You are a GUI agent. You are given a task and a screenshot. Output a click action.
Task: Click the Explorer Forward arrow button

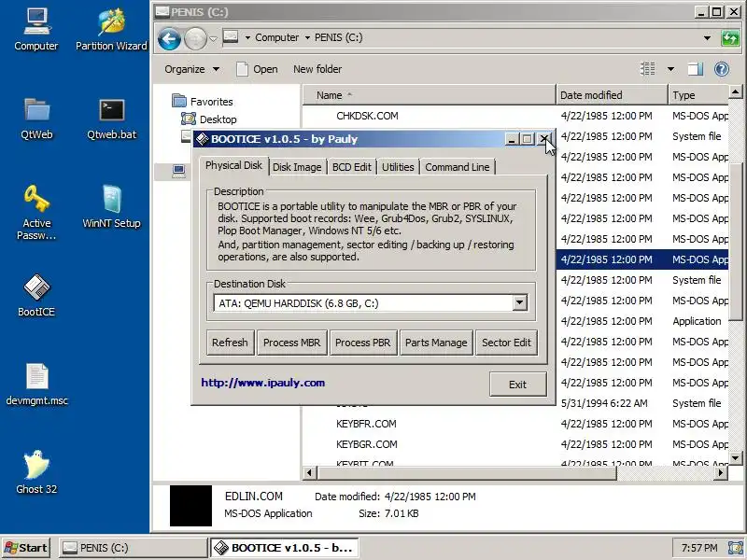[195, 38]
